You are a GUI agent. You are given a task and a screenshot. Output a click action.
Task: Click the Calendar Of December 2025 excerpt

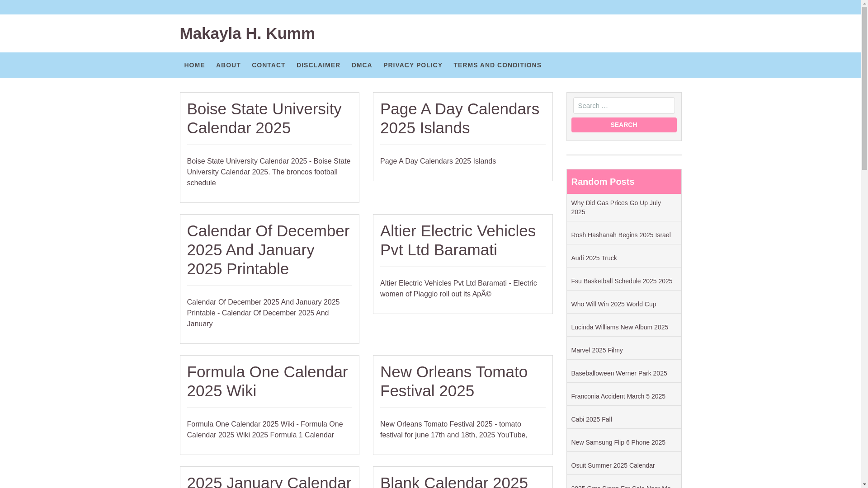[263, 313]
